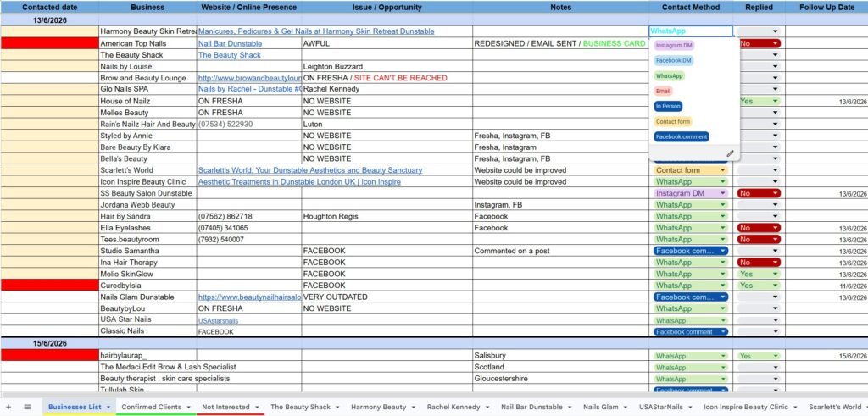The width and height of the screenshot is (868, 416).
Task: Click the active WhatsApp cell input for Harmony Beauty
Action: click(x=690, y=31)
